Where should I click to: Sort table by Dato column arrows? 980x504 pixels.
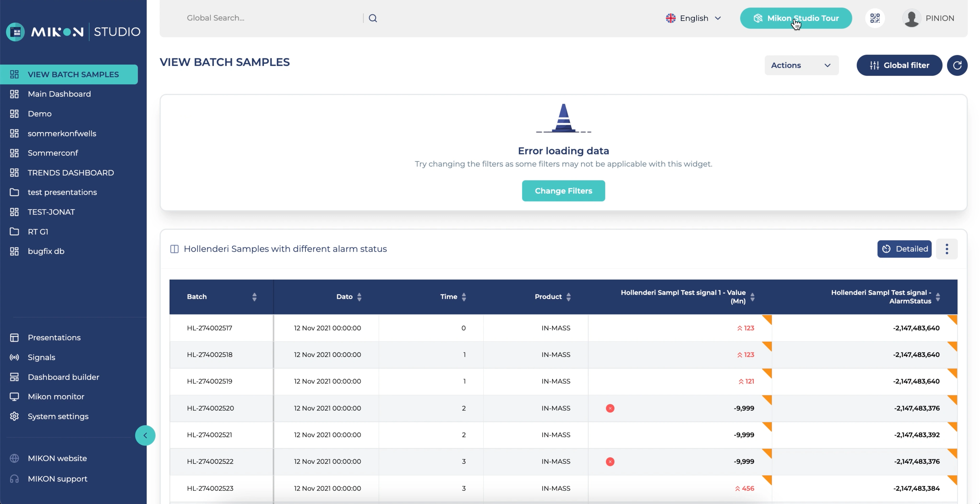coord(359,297)
